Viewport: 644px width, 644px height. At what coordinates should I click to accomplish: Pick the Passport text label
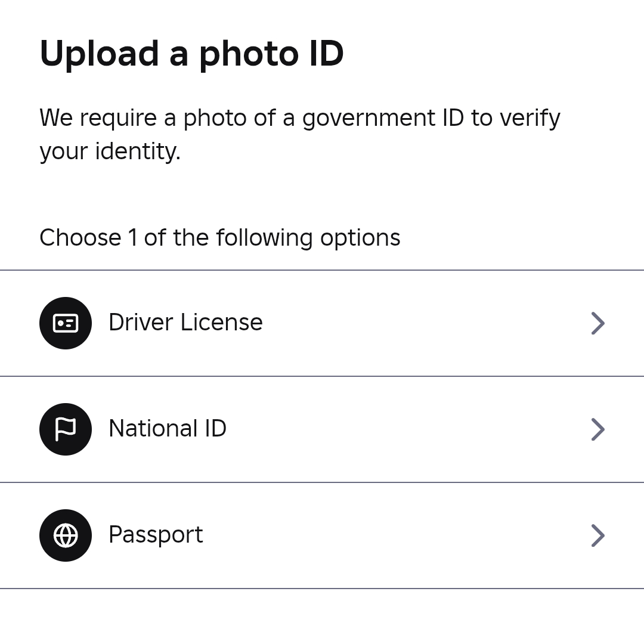tap(156, 535)
